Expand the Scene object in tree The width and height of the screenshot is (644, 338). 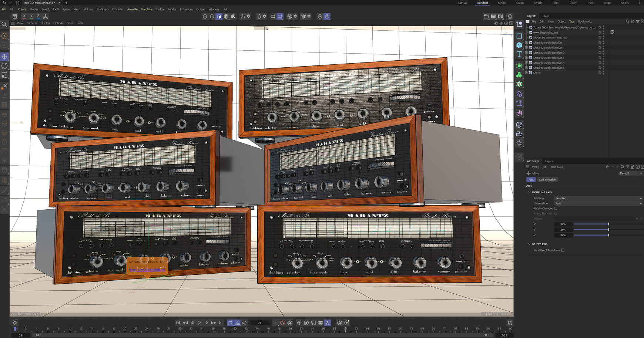pyautogui.click(x=527, y=73)
